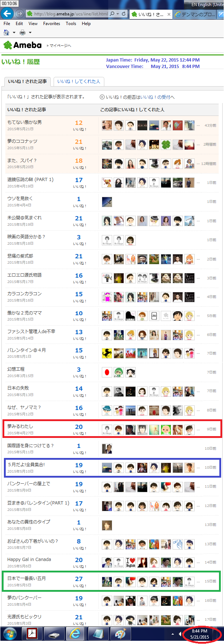Click the Windows Start orb
The image size is (224, 644).
click(x=10, y=634)
